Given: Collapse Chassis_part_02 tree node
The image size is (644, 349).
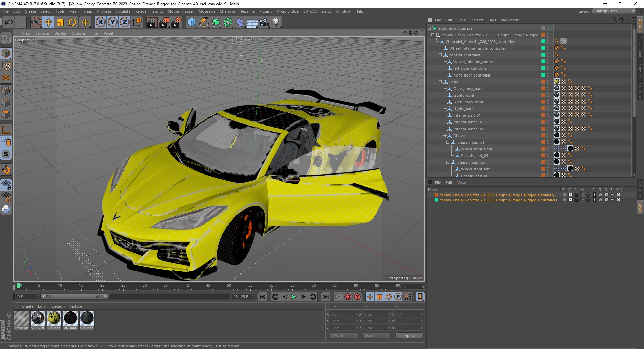Looking at the screenshot, I should (448, 162).
